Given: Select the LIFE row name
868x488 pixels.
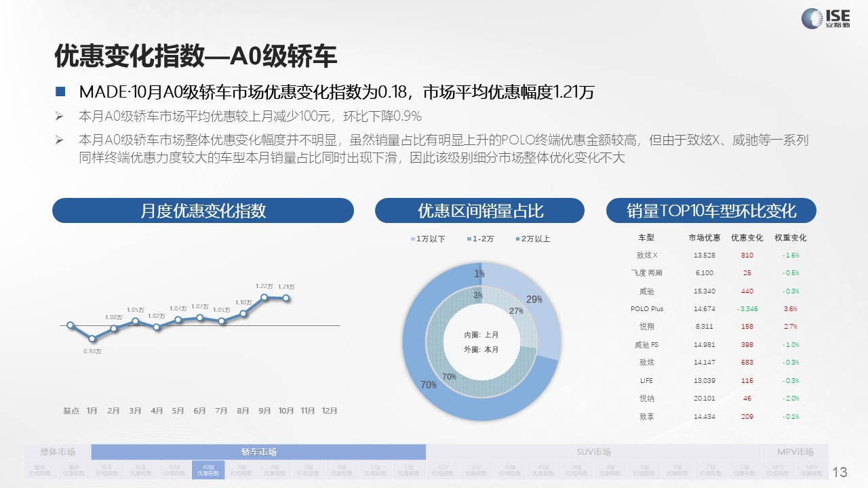Looking at the screenshot, I should pyautogui.click(x=646, y=381).
